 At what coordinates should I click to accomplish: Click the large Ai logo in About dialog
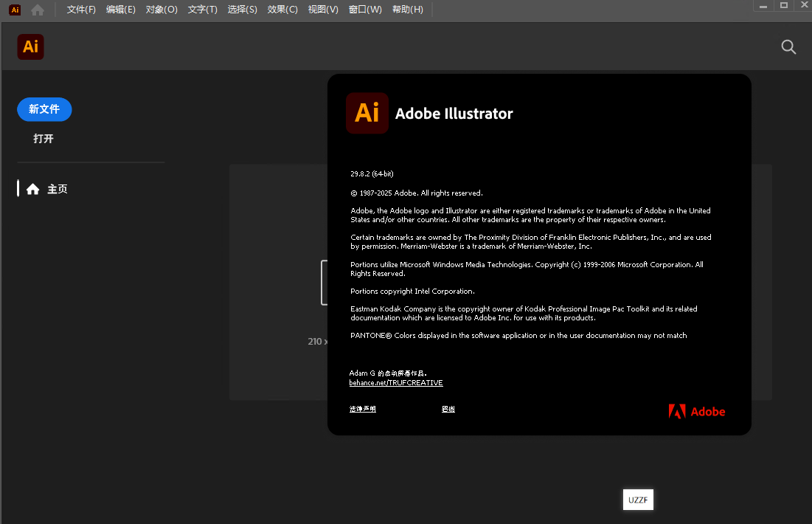[367, 113]
